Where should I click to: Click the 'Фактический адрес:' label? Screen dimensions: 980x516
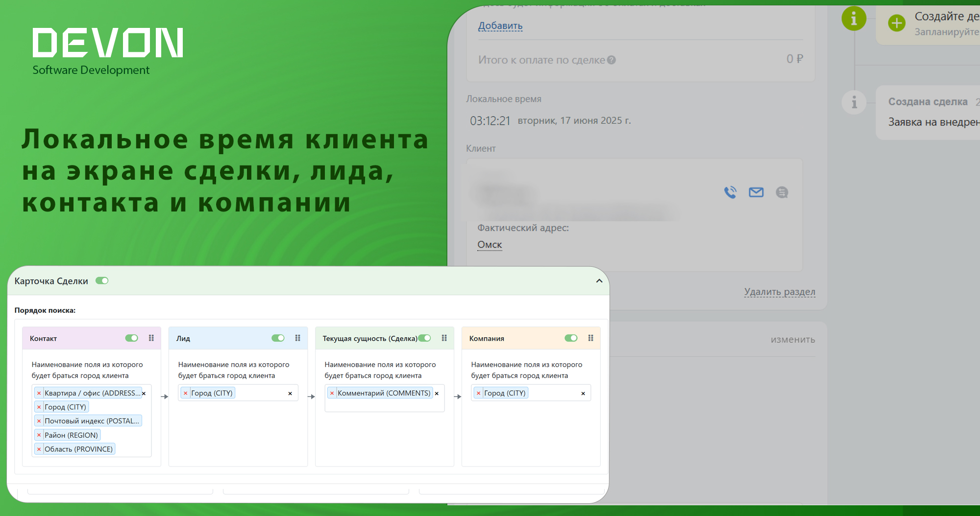(523, 228)
